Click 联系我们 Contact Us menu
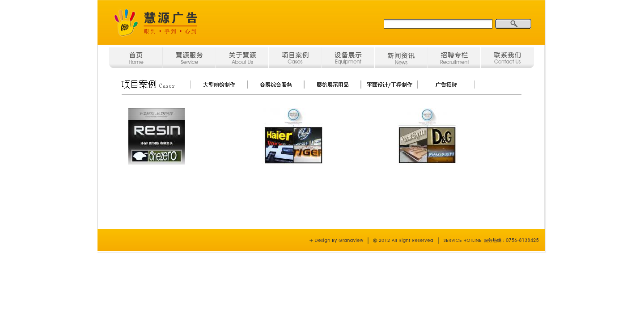644x334 pixels. [507, 58]
